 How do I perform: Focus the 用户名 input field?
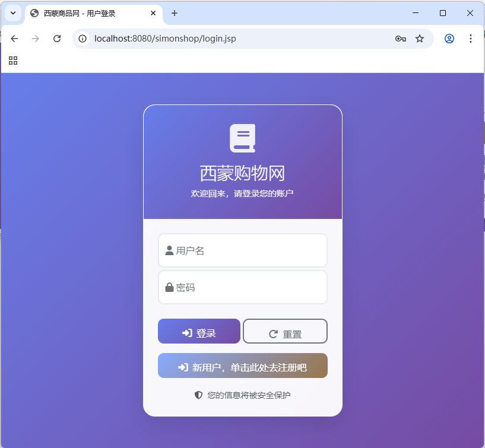pos(243,250)
